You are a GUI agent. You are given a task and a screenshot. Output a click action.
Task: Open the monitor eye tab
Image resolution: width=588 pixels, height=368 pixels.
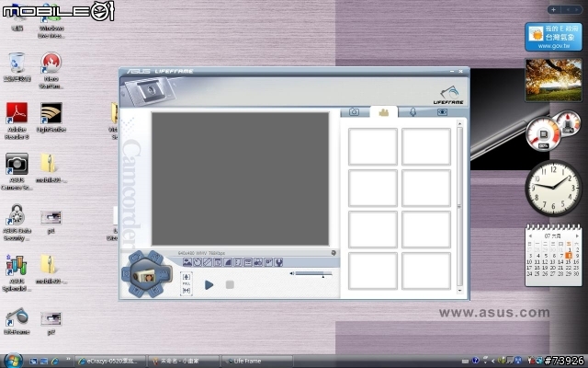point(442,112)
